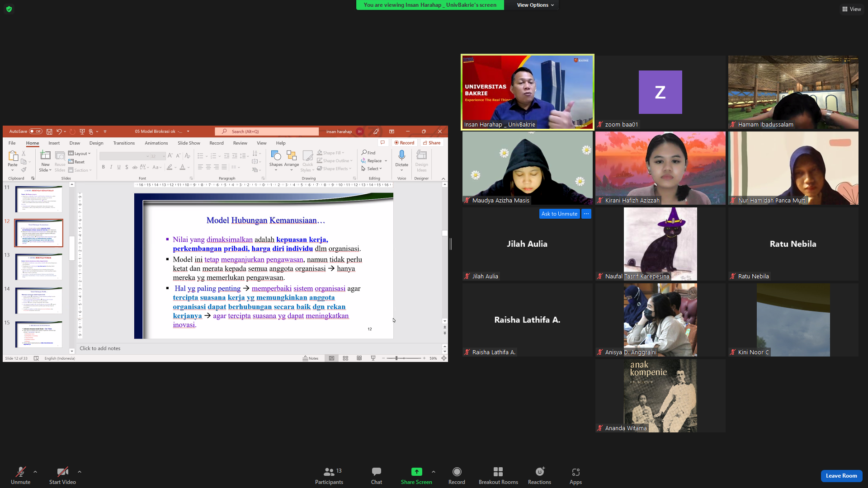Click the Arrange objects icon
The height and width of the screenshot is (488, 868).
(x=292, y=156)
